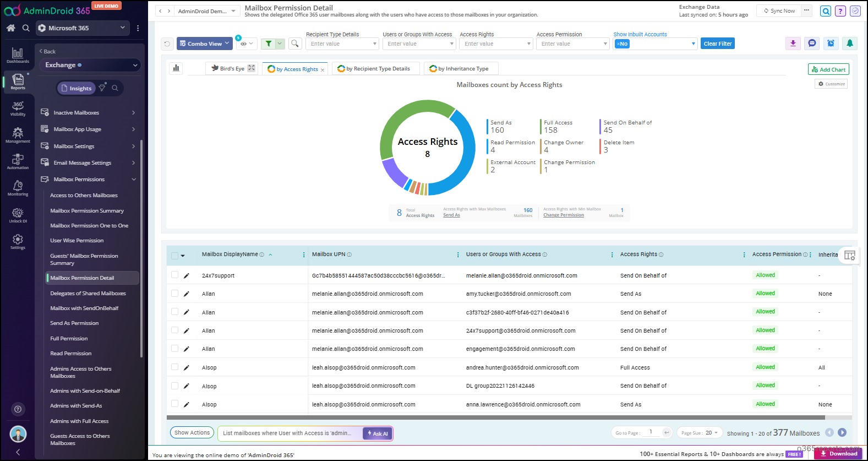Go to the Management section

[x=18, y=135]
